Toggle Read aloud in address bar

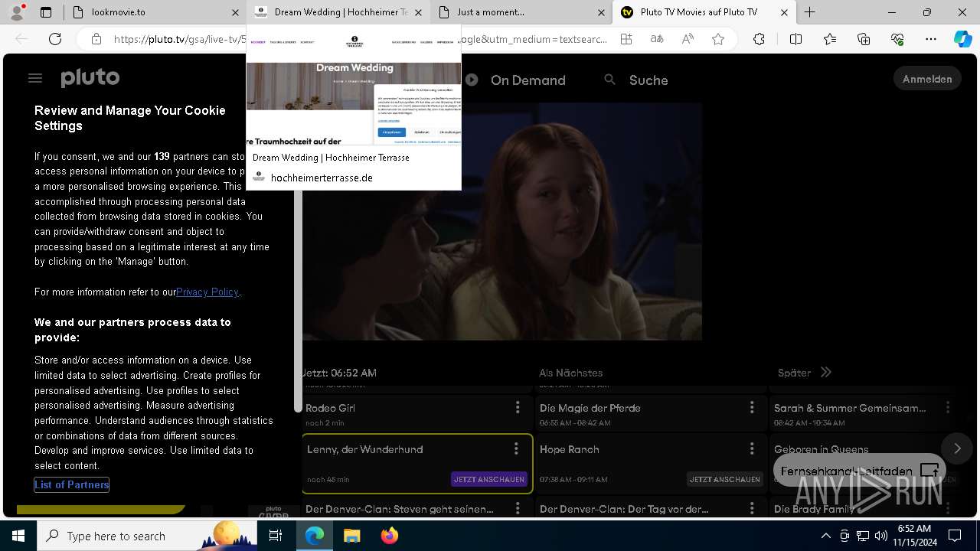pyautogui.click(x=688, y=39)
